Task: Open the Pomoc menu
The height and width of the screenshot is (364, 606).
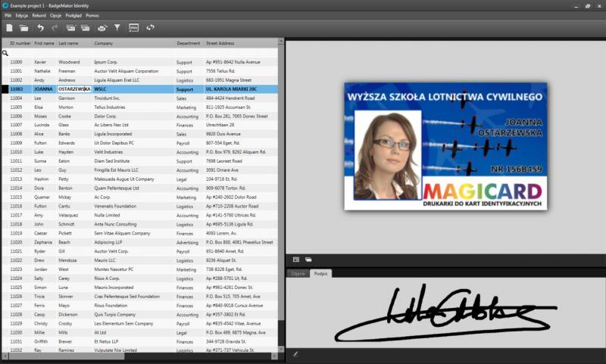Action: click(92, 15)
